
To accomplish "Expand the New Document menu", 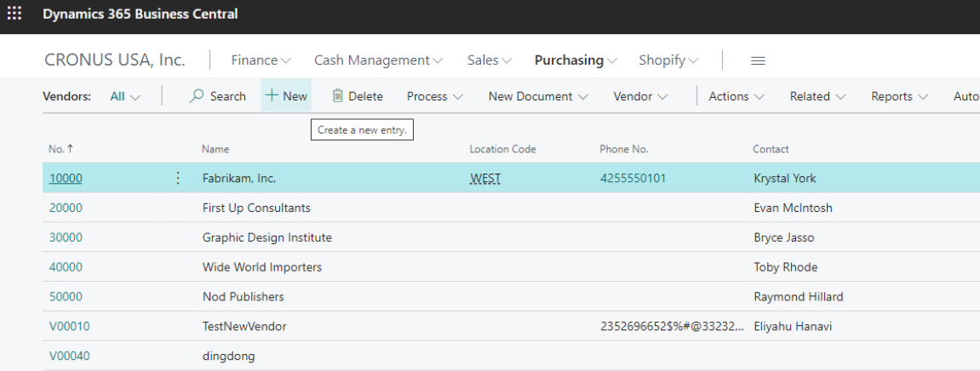I will [x=538, y=96].
